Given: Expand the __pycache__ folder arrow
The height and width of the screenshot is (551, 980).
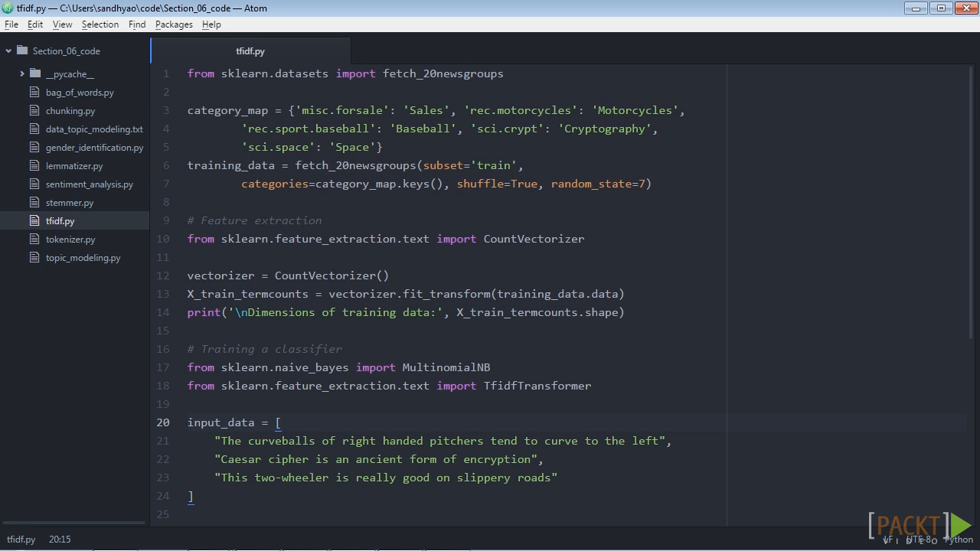Looking at the screenshot, I should (22, 74).
